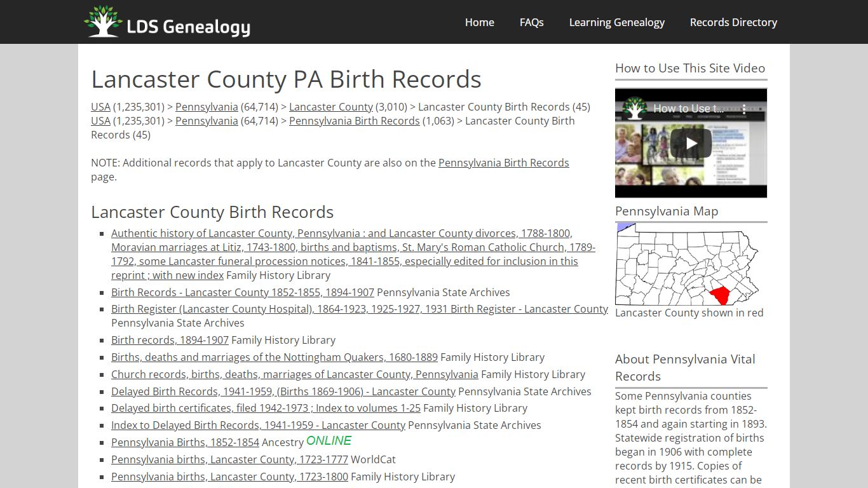Open the Home menu item
868x488 pixels.
480,22
